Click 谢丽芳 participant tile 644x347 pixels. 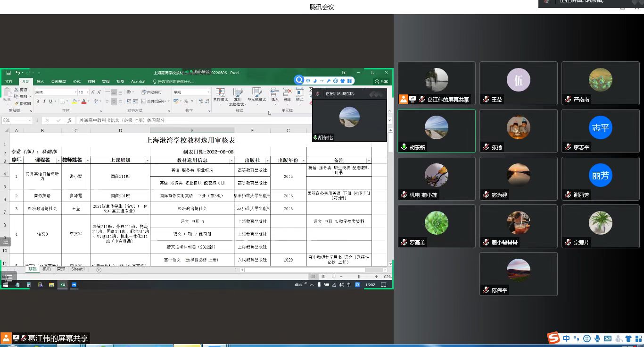pyautogui.click(x=600, y=178)
